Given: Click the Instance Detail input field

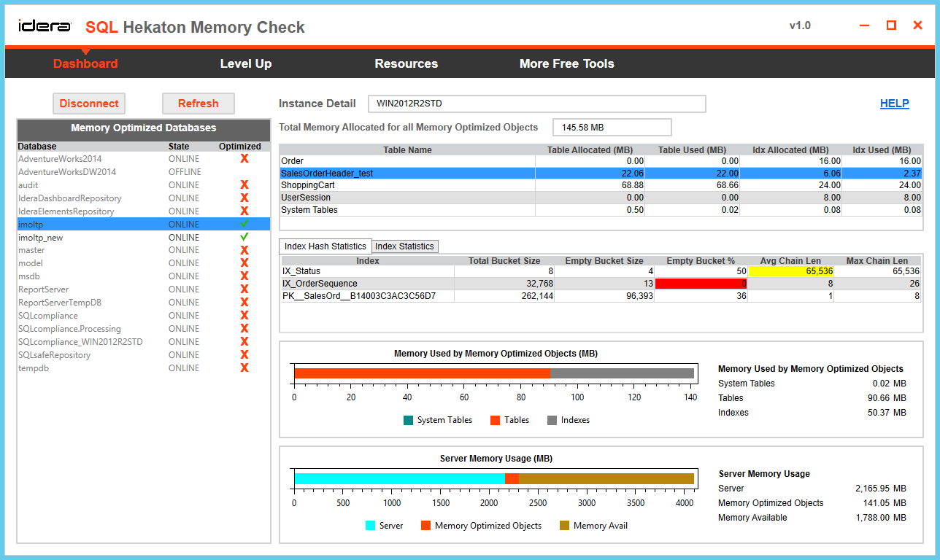Looking at the screenshot, I should 536,103.
